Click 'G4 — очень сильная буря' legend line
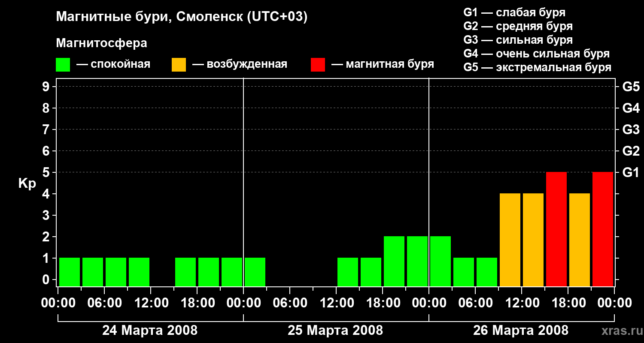The width and height of the screenshot is (644, 343). click(x=536, y=54)
